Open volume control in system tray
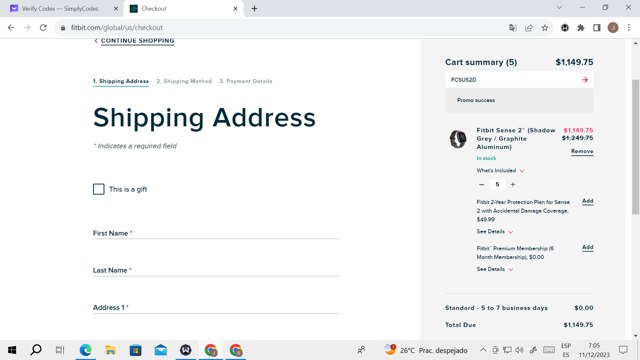The image size is (640, 360). pyautogui.click(x=519, y=350)
